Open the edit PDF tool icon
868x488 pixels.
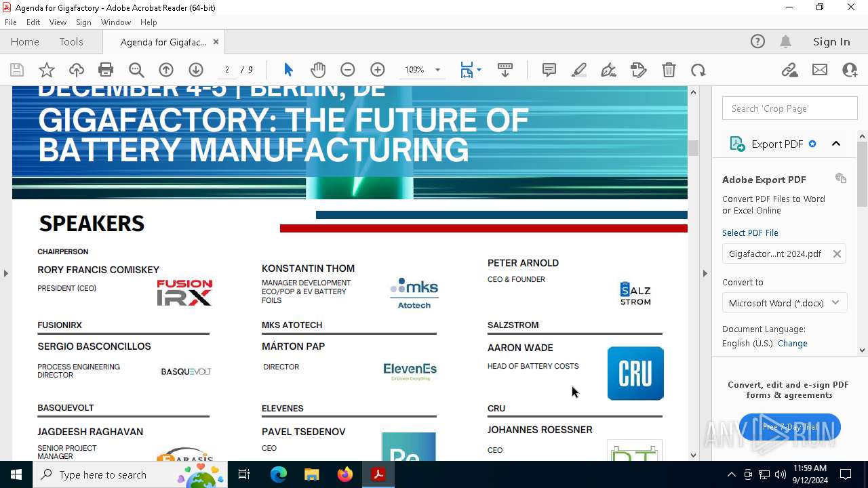coord(639,70)
